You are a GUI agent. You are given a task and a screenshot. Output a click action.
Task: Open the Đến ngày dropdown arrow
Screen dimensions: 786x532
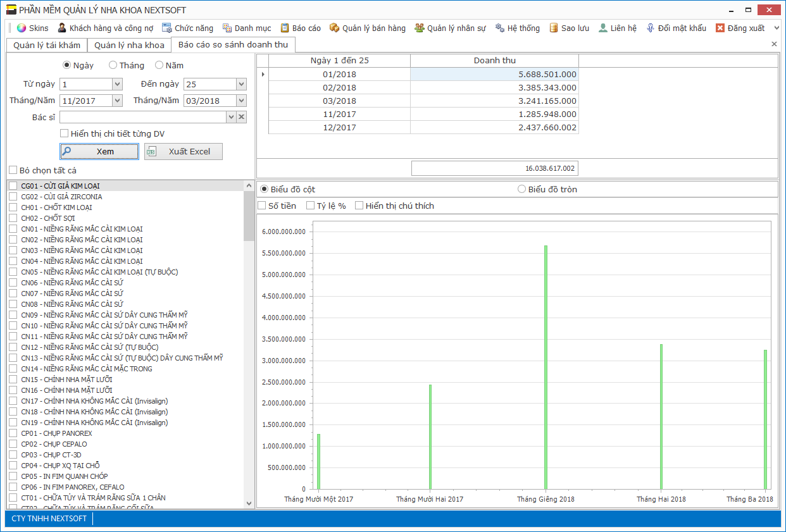pyautogui.click(x=241, y=84)
